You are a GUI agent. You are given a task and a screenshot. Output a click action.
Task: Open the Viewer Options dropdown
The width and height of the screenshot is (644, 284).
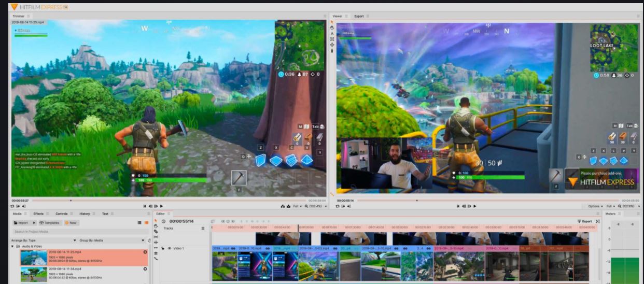point(595,206)
